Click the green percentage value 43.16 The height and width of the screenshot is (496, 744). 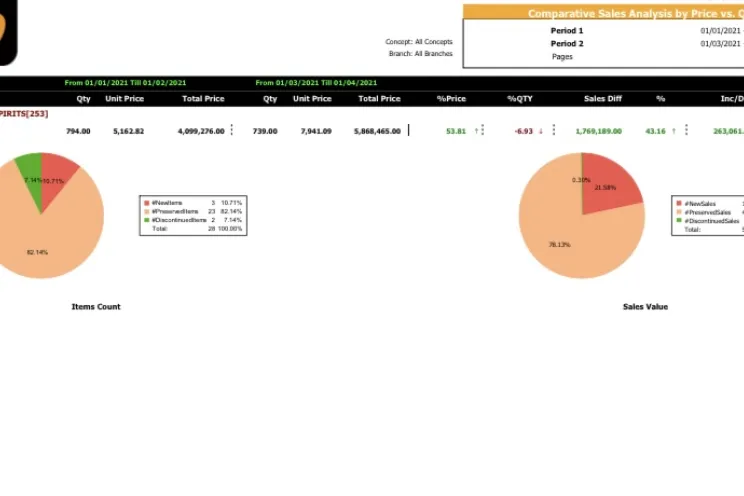click(655, 131)
